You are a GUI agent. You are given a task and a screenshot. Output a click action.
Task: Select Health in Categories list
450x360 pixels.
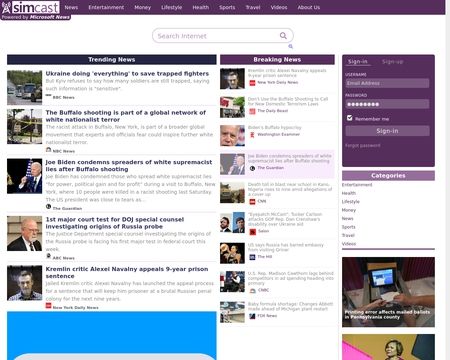[x=349, y=193]
